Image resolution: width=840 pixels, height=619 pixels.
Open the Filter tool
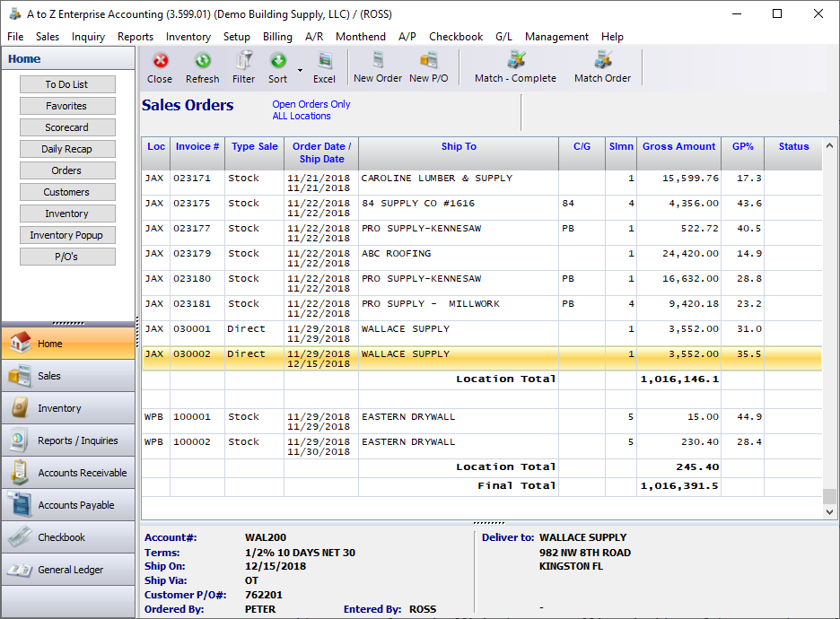[243, 67]
